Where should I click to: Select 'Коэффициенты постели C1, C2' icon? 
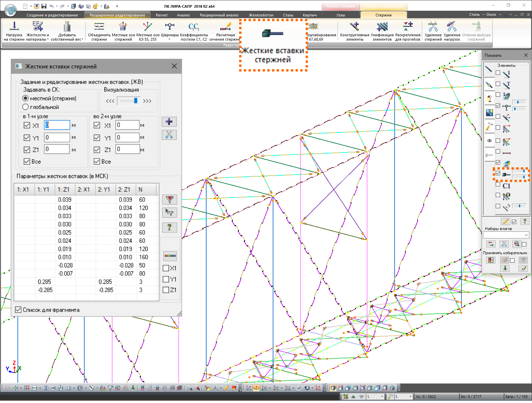(x=193, y=27)
